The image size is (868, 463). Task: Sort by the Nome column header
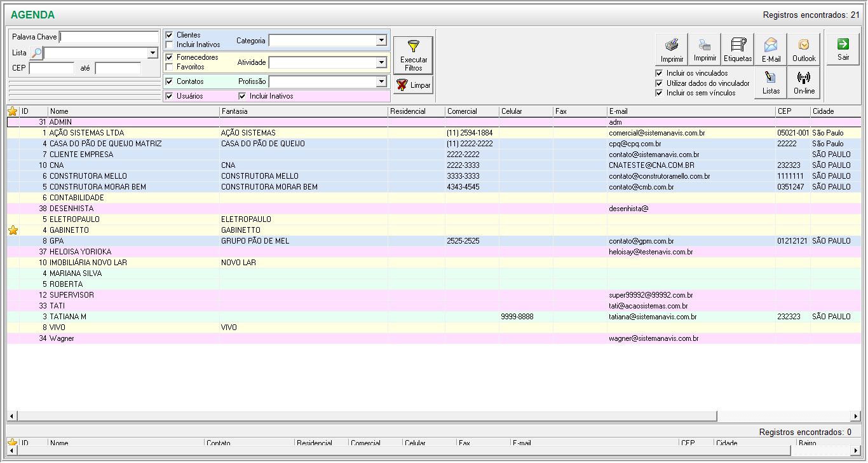[x=133, y=111]
